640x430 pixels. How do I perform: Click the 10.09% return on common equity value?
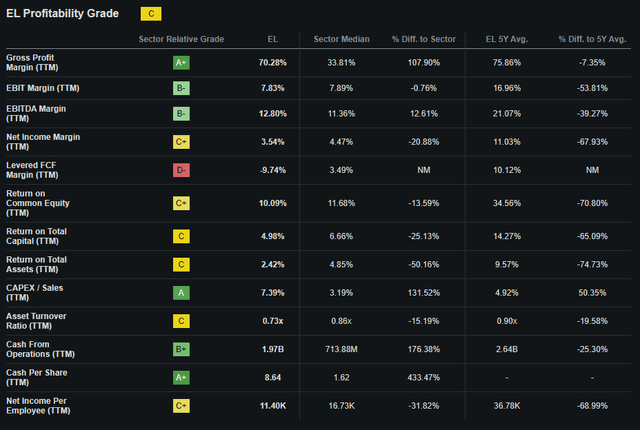pos(273,203)
